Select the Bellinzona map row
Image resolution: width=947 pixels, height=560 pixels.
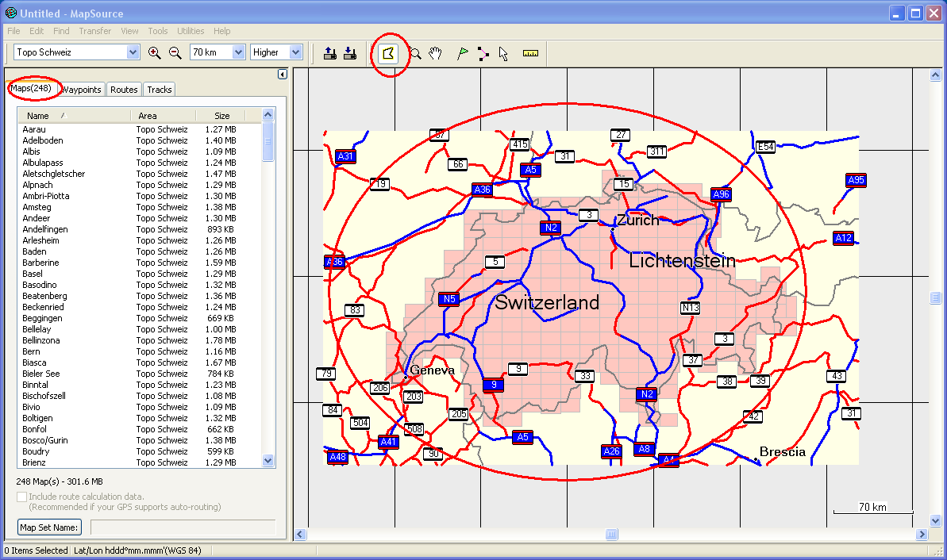point(140,340)
